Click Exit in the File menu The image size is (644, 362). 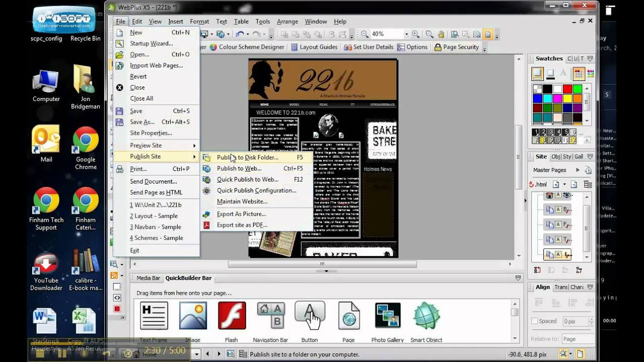coord(156,250)
